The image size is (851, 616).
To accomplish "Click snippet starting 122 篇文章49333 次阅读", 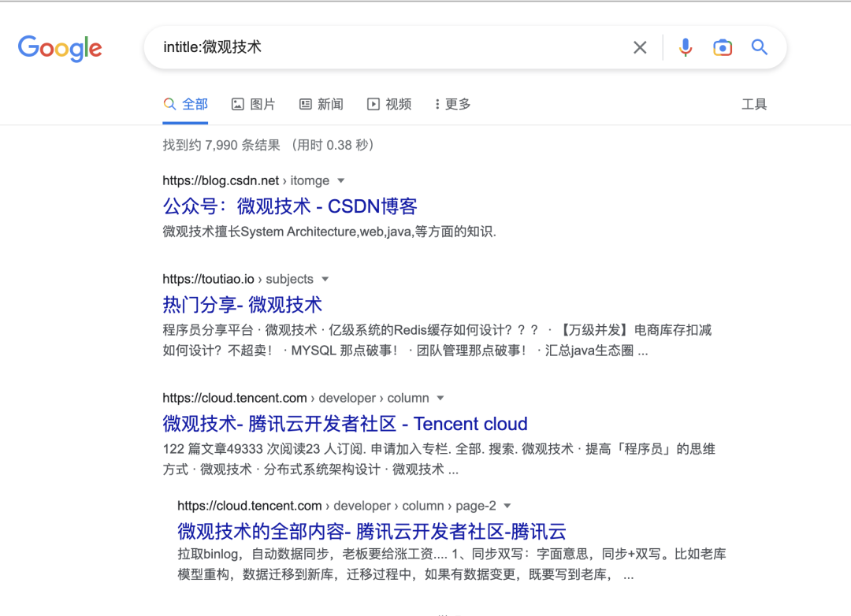I will pos(439,459).
